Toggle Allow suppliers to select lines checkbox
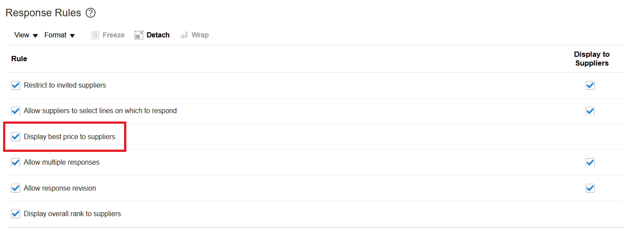The width and height of the screenshot is (644, 243). coord(16,111)
